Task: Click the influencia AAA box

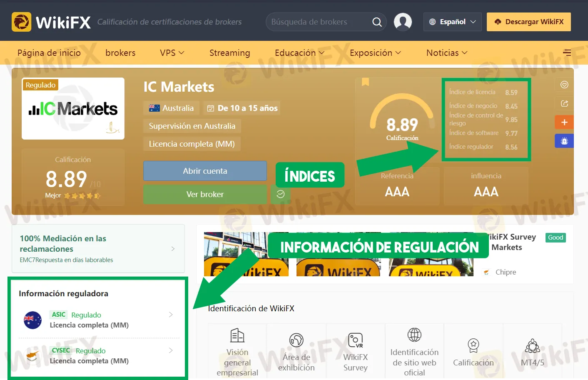Action: click(x=486, y=186)
